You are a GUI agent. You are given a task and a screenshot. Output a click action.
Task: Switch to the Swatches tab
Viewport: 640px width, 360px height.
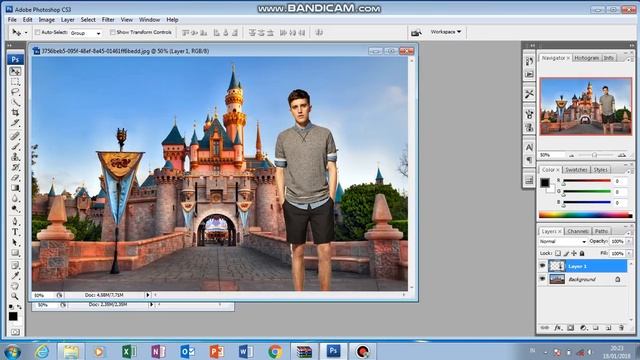(x=576, y=169)
